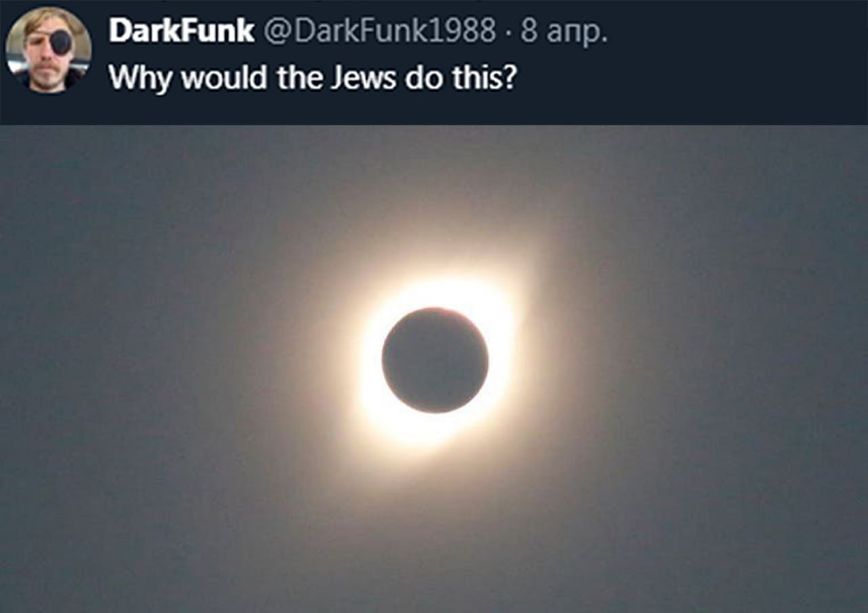Image resolution: width=868 pixels, height=613 pixels.
Task: Click the question mark ending the tweet text
Action: click(x=510, y=77)
